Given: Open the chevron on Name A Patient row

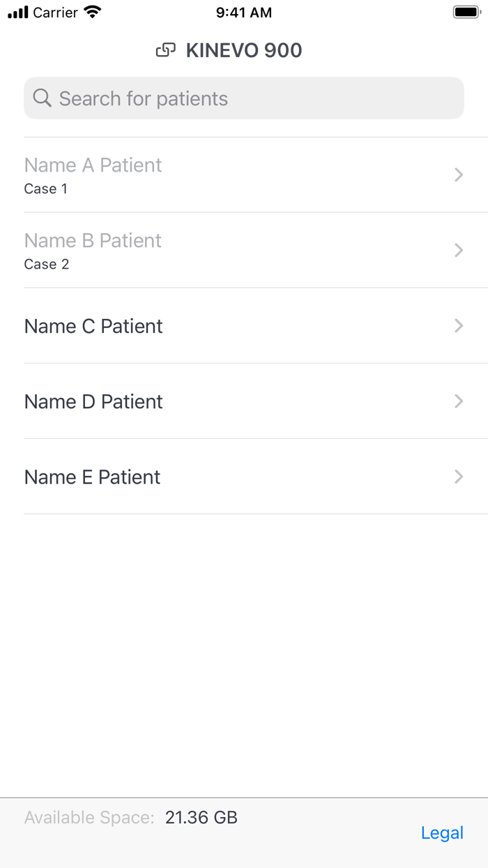Looking at the screenshot, I should [458, 175].
